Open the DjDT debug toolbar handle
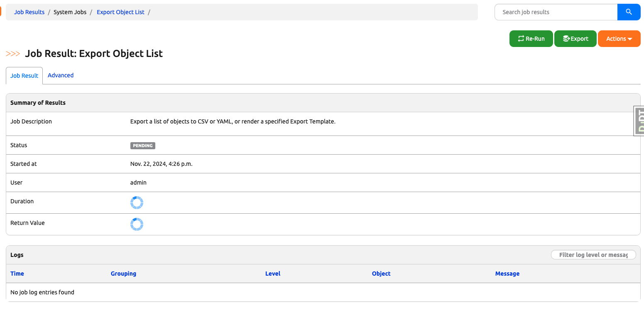 click(x=639, y=121)
